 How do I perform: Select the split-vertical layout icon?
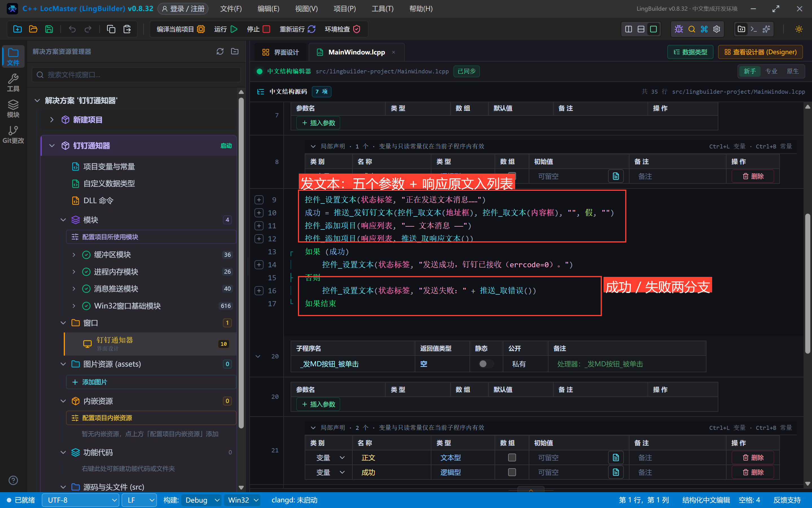coord(628,29)
